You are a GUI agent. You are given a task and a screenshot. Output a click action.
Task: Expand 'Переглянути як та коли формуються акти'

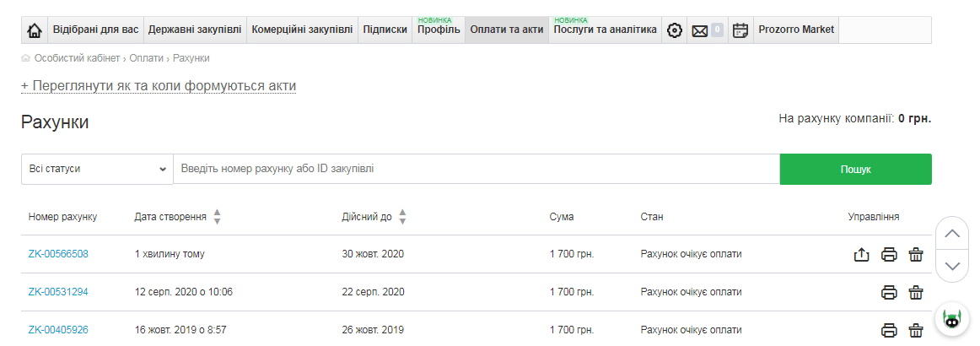(159, 86)
